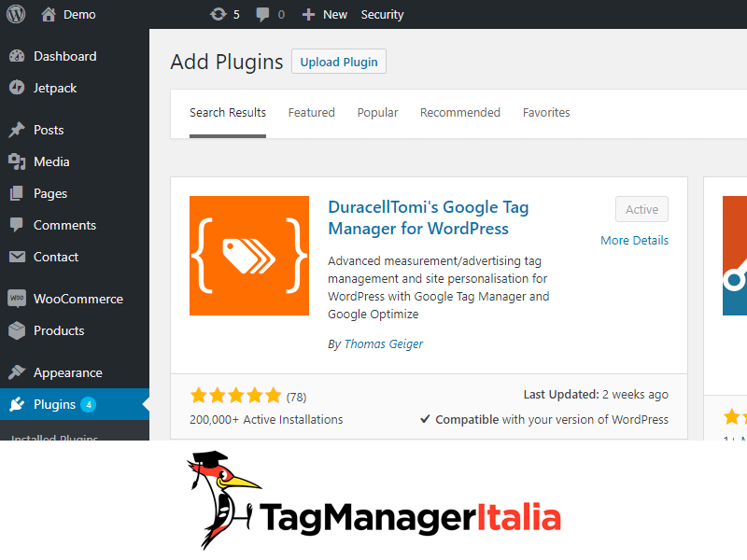This screenshot has width=747, height=560.
Task: Click the updates icon showing 5
Action: click(218, 14)
